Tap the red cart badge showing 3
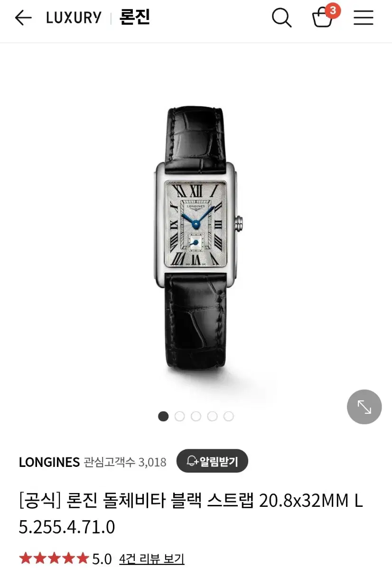392x570 pixels. point(333,10)
